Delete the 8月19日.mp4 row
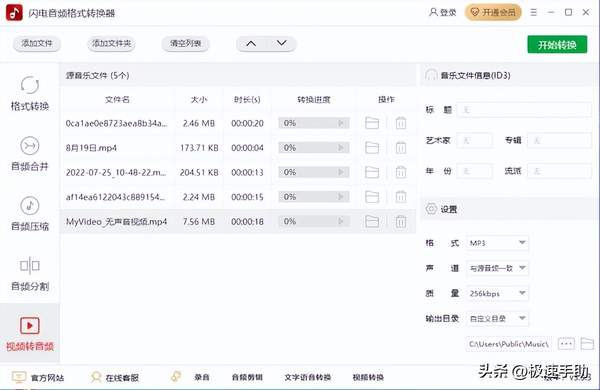This screenshot has width=600, height=390. (x=401, y=148)
